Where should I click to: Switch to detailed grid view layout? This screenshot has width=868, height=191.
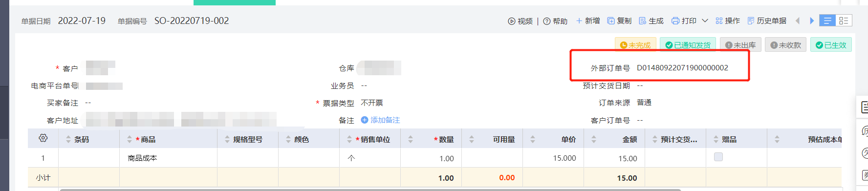tap(844, 21)
